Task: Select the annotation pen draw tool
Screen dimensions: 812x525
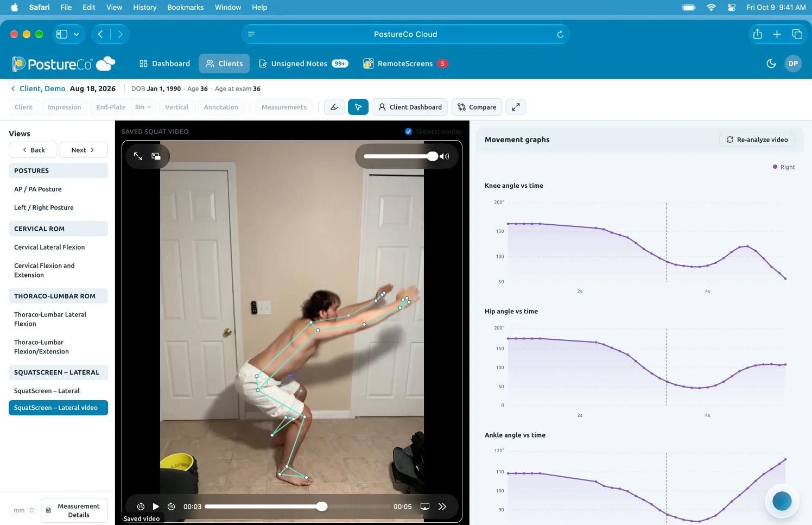Action: click(334, 107)
